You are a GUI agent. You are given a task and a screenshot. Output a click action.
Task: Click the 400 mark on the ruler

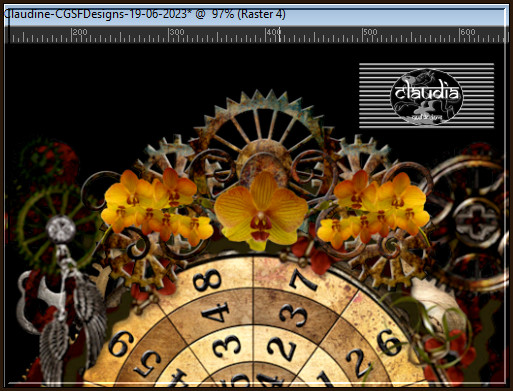coord(274,32)
